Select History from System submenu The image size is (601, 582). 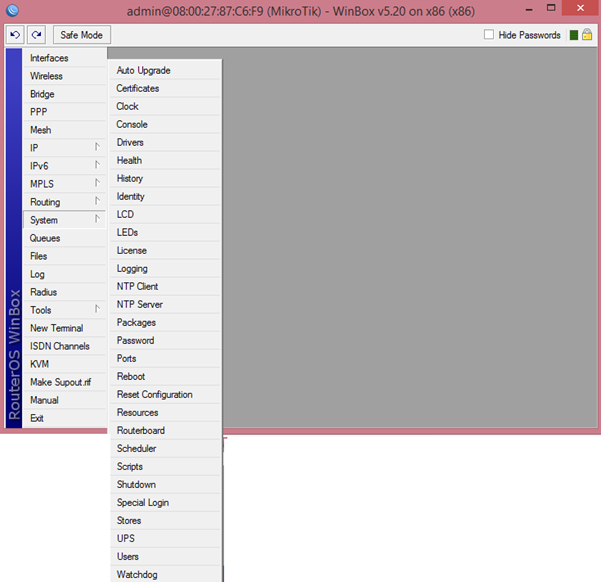[165, 178]
